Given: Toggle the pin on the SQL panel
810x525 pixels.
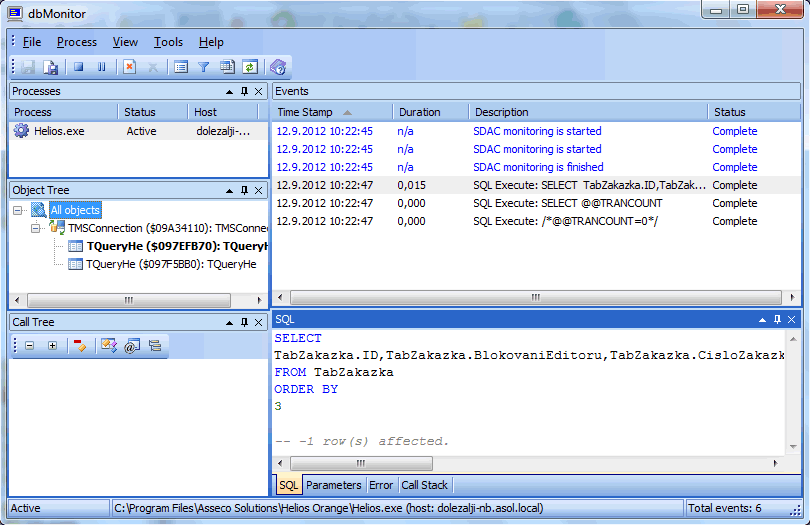Looking at the screenshot, I should click(777, 319).
